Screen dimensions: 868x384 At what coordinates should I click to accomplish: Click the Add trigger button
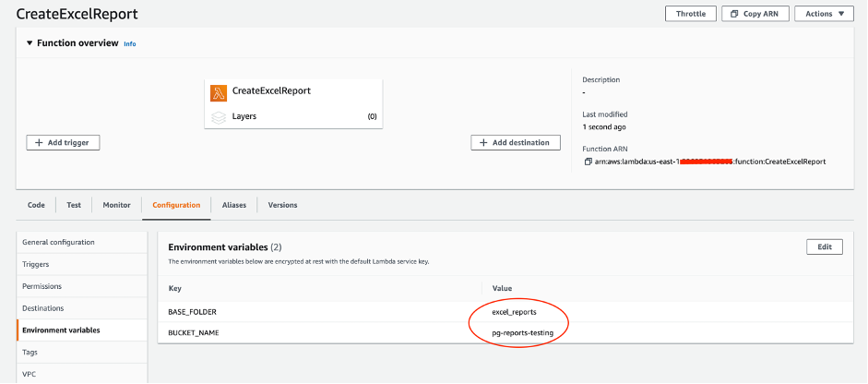click(63, 142)
